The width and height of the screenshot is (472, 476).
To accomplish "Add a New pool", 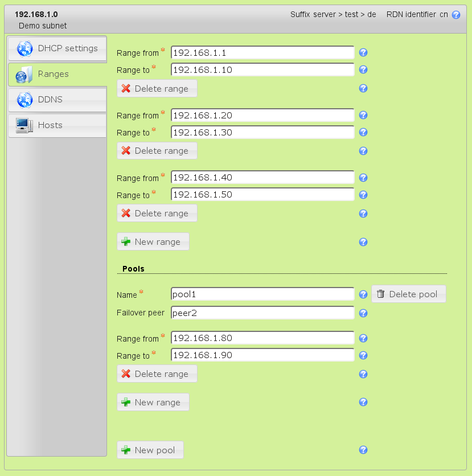I will click(150, 450).
